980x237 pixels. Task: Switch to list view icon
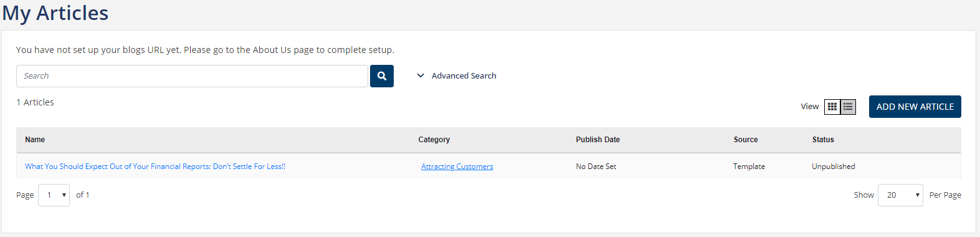pyautogui.click(x=848, y=107)
